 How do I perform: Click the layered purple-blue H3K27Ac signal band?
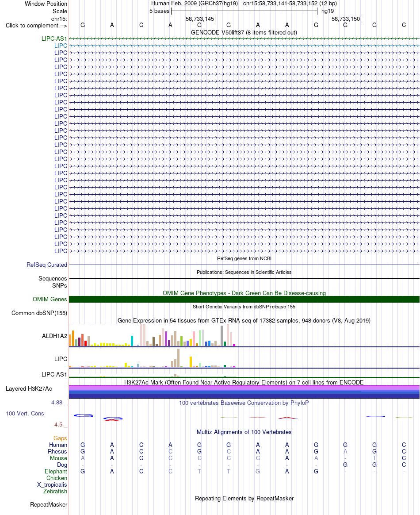tap(244, 392)
